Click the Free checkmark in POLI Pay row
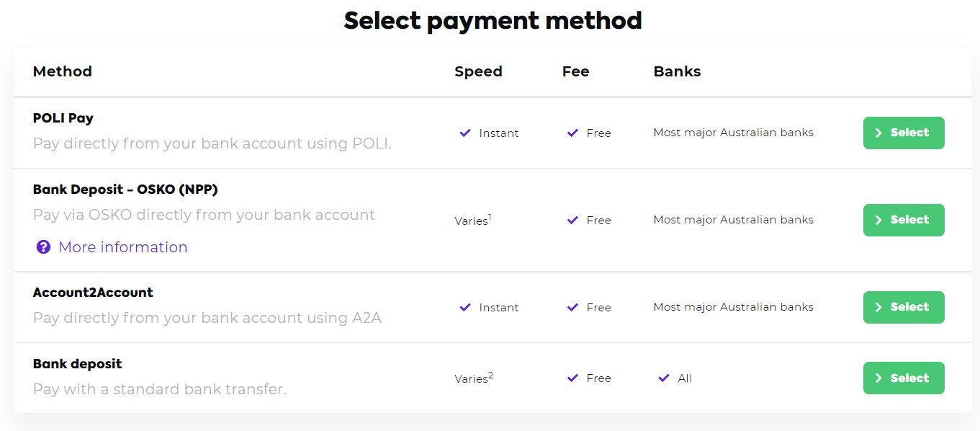980x431 pixels. (x=572, y=133)
